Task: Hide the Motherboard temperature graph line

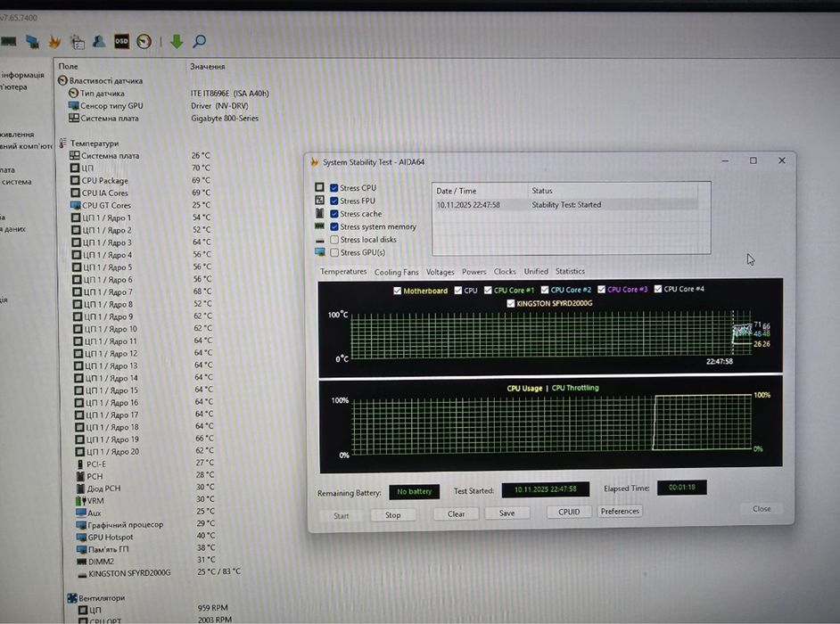Action: (397, 291)
